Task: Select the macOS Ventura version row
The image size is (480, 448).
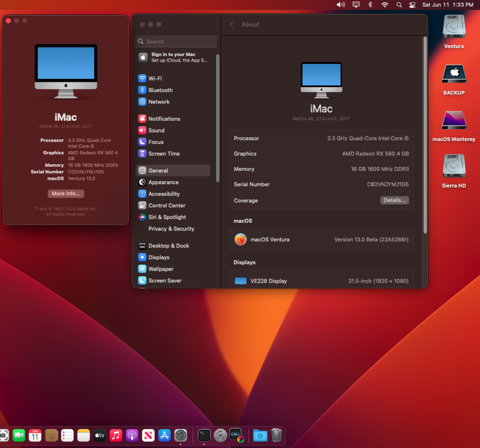Action: tap(321, 240)
